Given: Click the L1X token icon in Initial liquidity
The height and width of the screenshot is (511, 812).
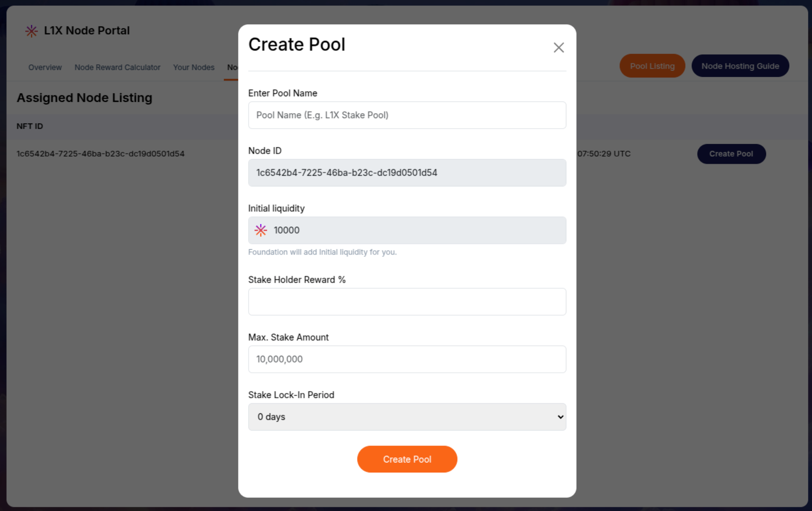Looking at the screenshot, I should tap(261, 230).
